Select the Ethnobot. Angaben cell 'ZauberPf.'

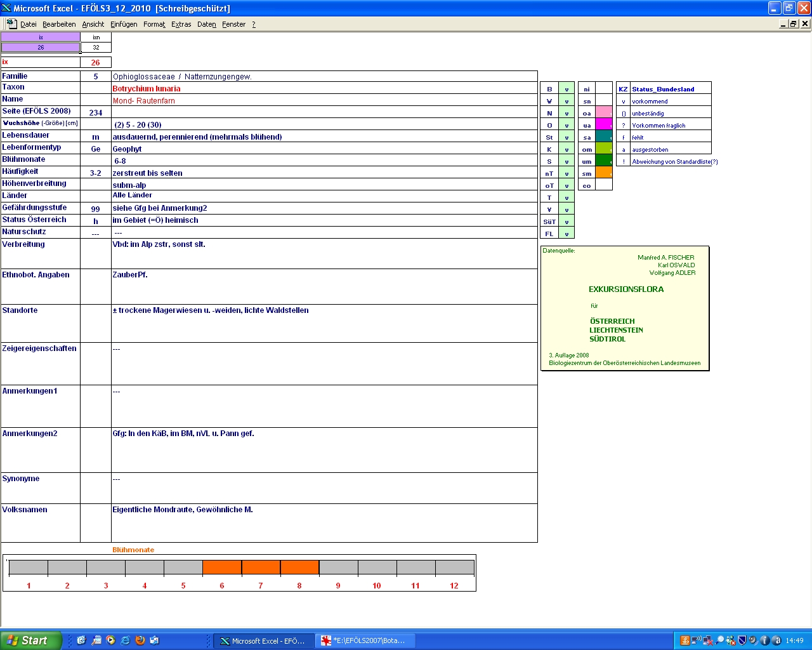pos(324,286)
